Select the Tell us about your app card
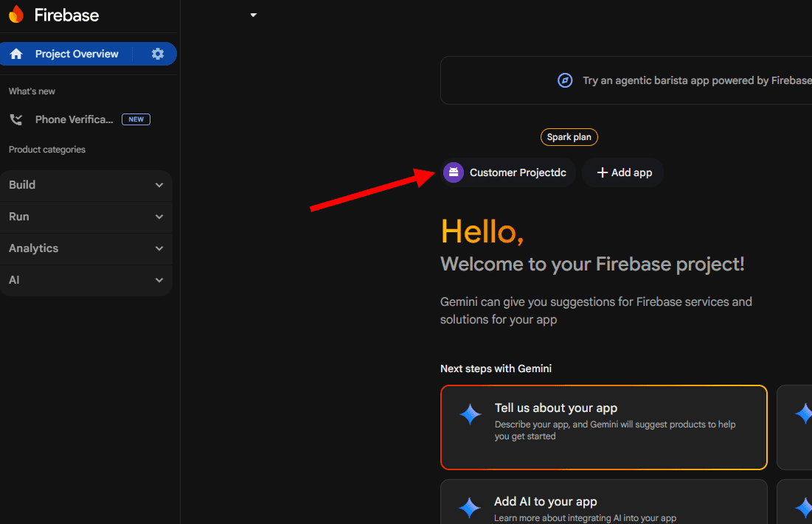The image size is (812, 524). coord(604,427)
